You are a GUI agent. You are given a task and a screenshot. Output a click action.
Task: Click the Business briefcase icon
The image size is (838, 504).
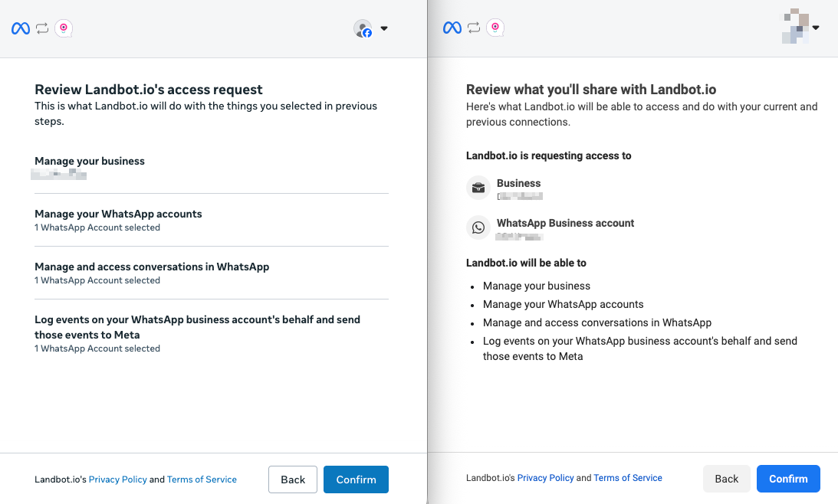coord(478,188)
